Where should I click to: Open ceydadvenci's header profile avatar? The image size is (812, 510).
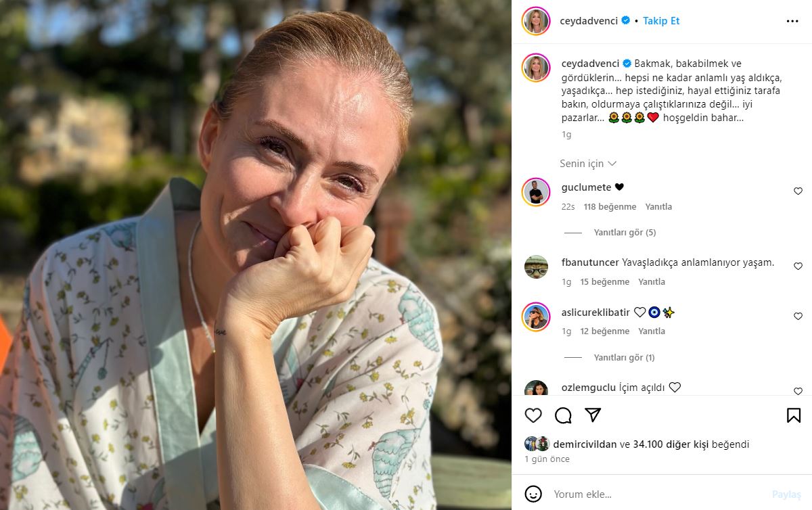(536, 21)
